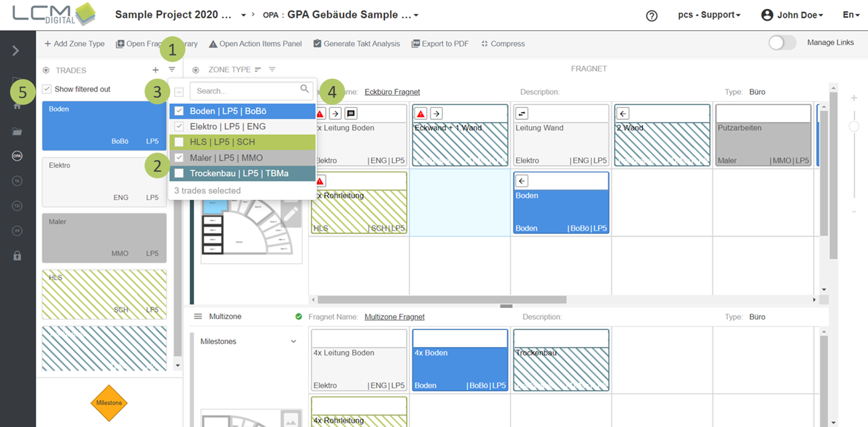
Task: Open the pcs - Support dropdown
Action: pos(709,15)
